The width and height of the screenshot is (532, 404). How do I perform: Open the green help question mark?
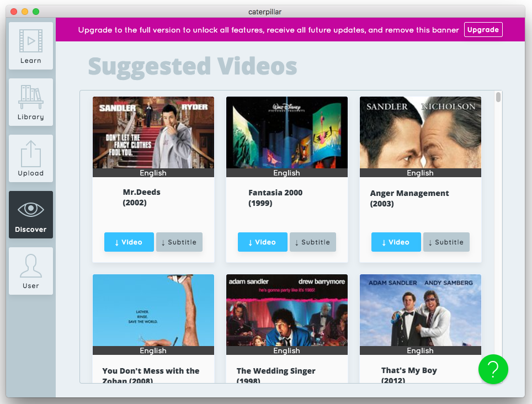click(x=493, y=369)
